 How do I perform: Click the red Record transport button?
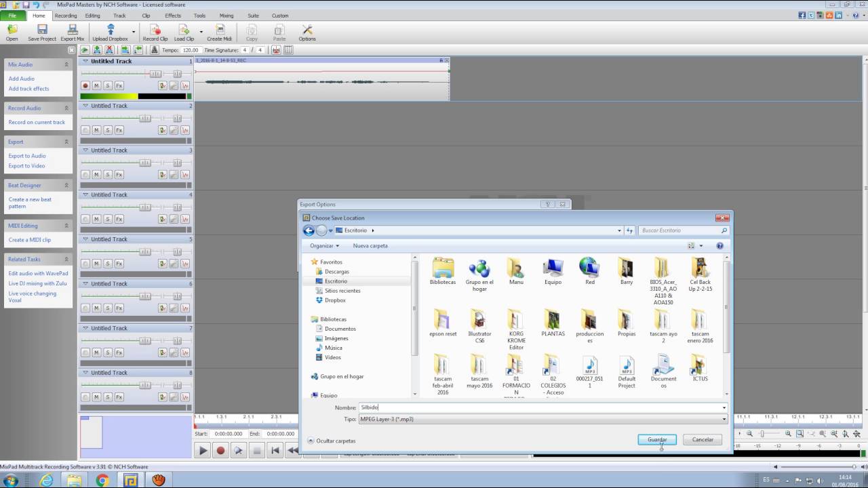click(220, 450)
